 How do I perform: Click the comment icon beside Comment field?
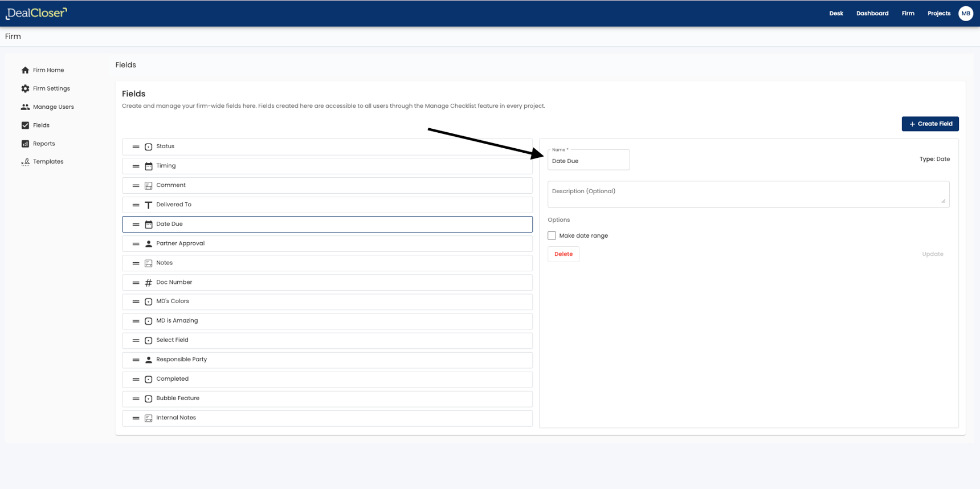[148, 185]
